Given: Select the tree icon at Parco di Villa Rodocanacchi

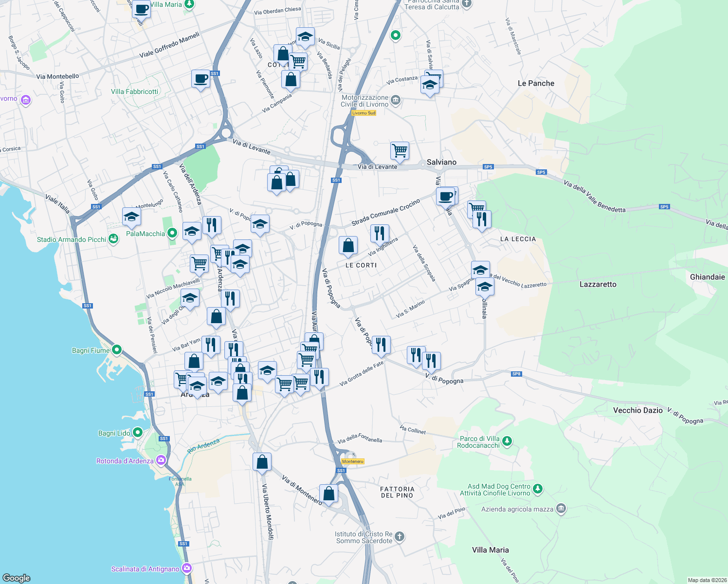Looking at the screenshot, I should 508,440.
